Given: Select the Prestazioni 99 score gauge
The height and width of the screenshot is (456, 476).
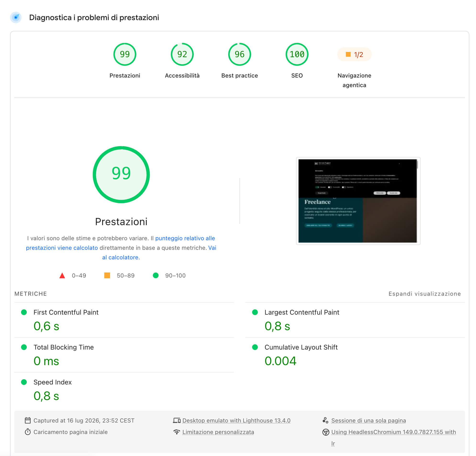Looking at the screenshot, I should (x=125, y=54).
